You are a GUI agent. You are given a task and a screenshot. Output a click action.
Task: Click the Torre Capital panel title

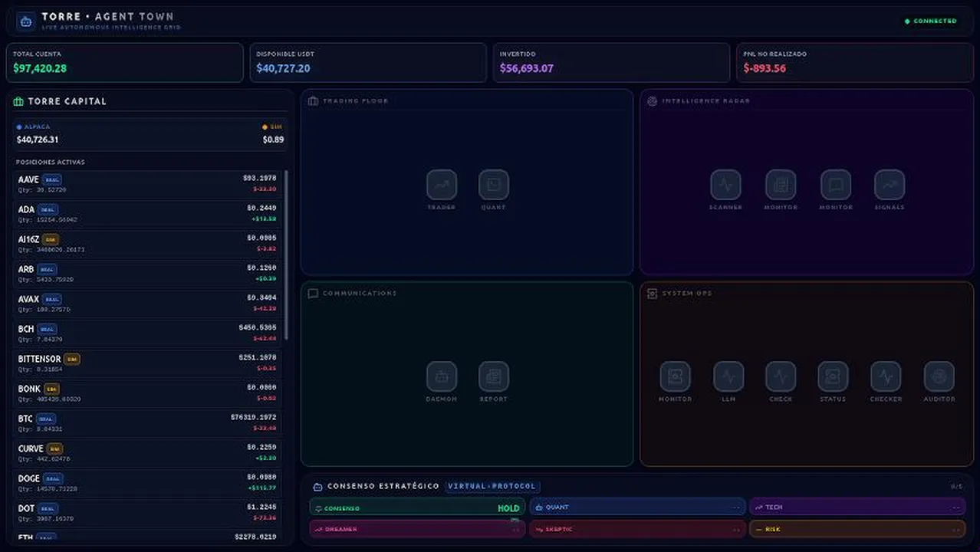(67, 101)
